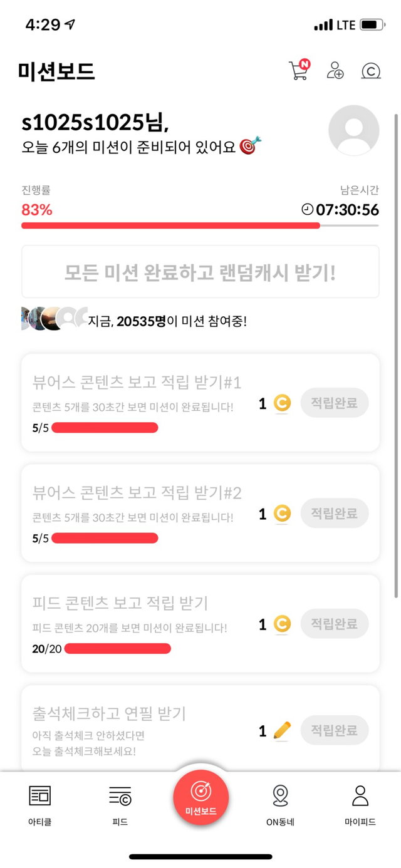The height and width of the screenshot is (868, 401).
Task: Open the ON동네 location tab
Action: (280, 805)
